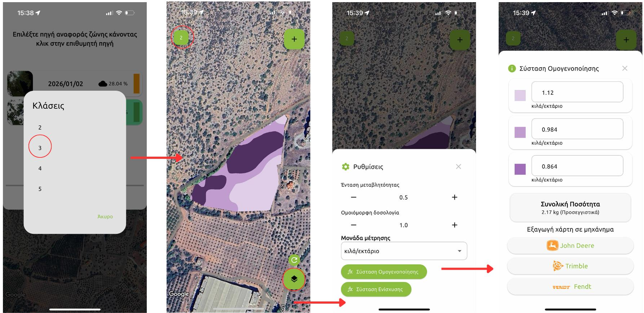The height and width of the screenshot is (313, 644).
Task: Select 3 in the Κλάσεις list
Action: (40, 148)
